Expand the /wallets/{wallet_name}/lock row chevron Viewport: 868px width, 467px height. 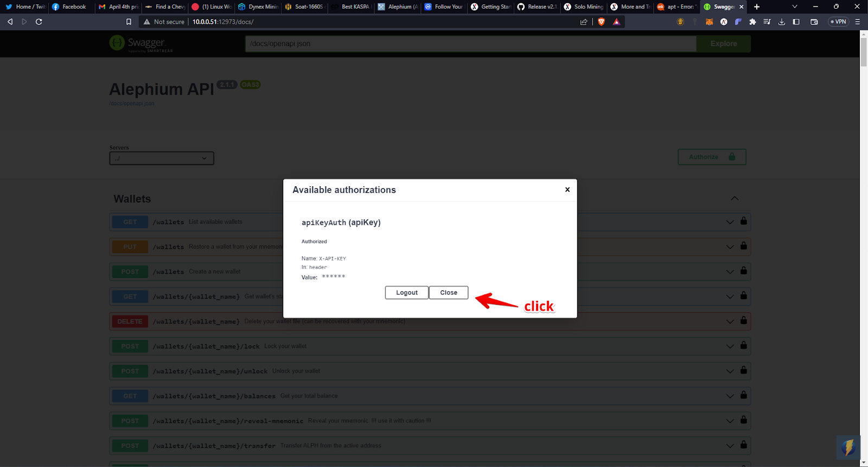(730, 346)
